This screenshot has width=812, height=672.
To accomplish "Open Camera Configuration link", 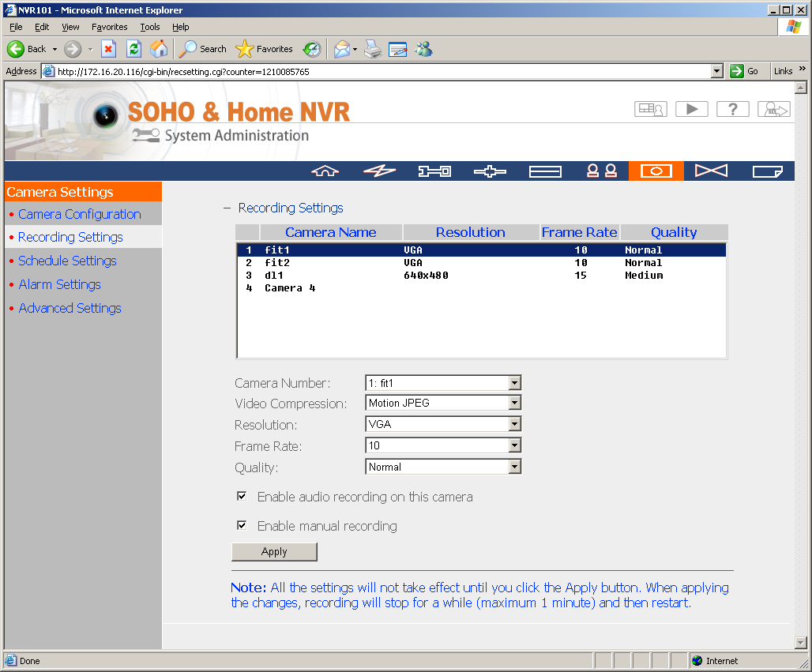I will (x=80, y=214).
